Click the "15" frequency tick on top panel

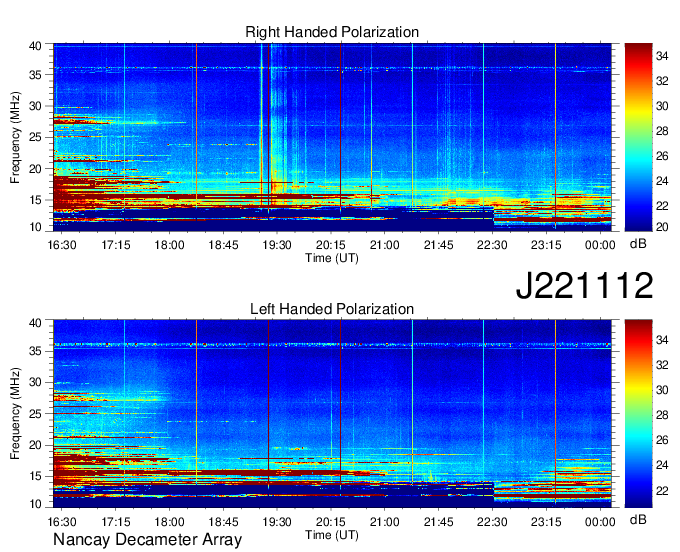coord(36,200)
